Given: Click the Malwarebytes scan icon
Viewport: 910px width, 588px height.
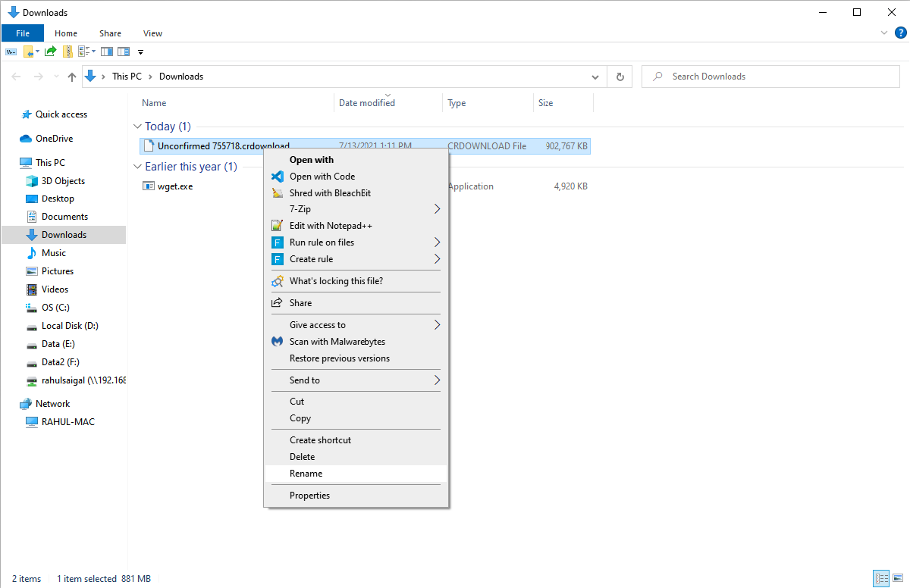Looking at the screenshot, I should [x=277, y=342].
